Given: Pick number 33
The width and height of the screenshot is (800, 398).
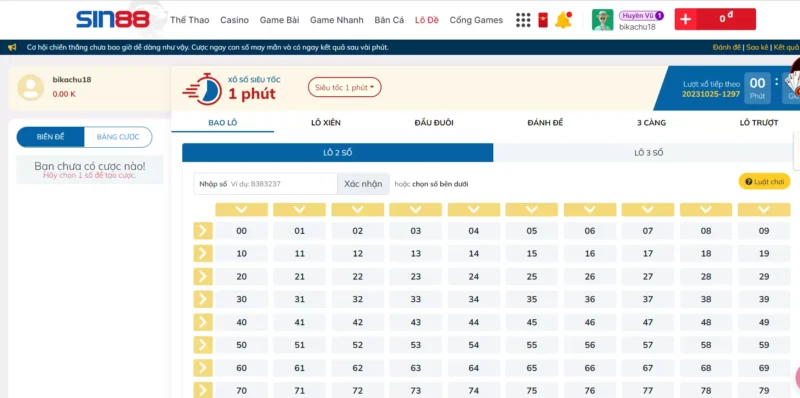Looking at the screenshot, I should (x=416, y=299).
